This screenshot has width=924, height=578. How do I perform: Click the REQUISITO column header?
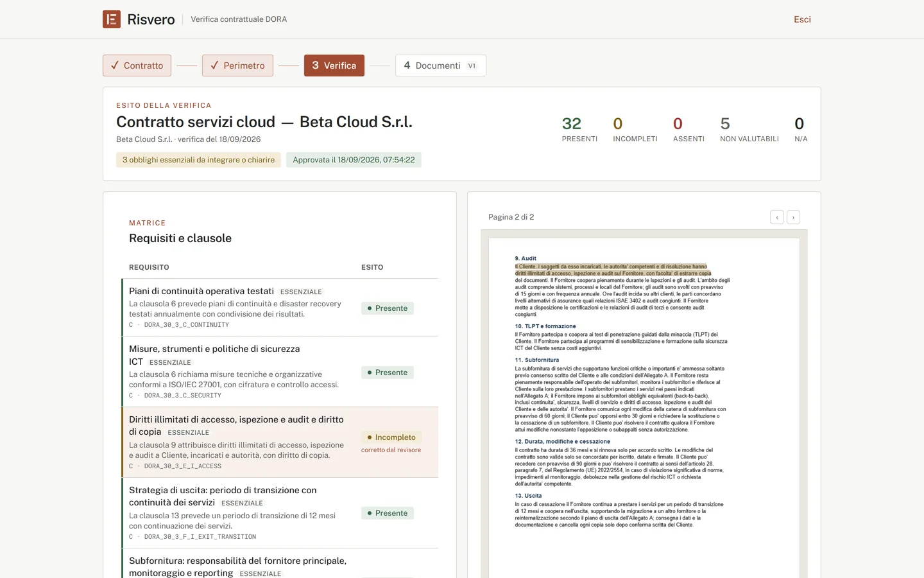(x=149, y=267)
